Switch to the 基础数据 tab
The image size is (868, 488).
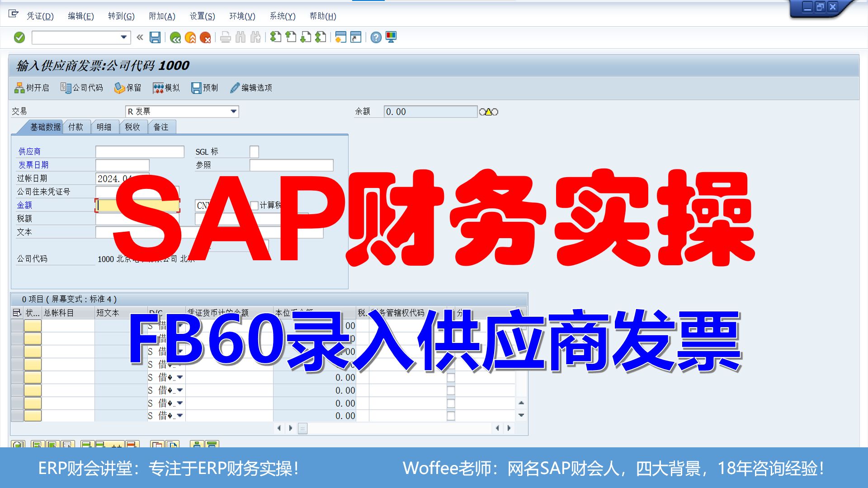45,127
